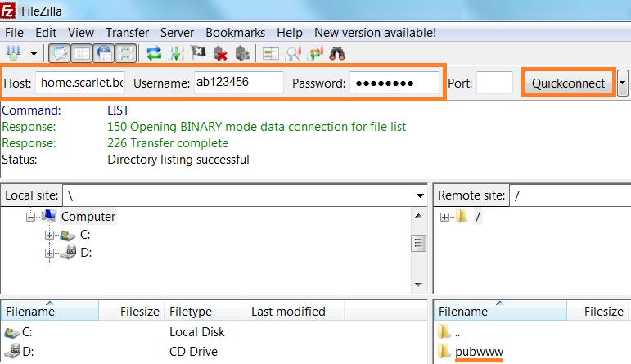Refresh the file and folder lists
This screenshot has height=364, width=631.
[154, 53]
